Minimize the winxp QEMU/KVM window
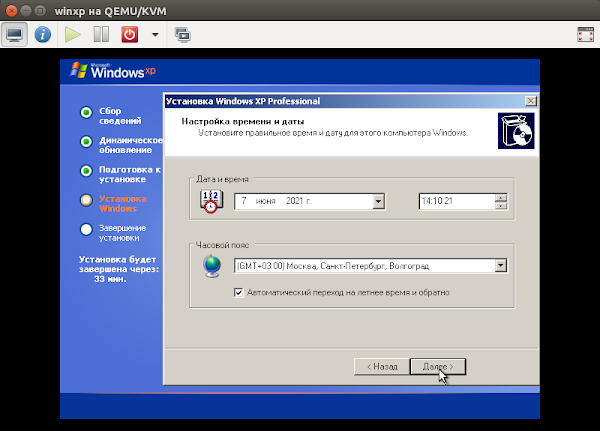The width and height of the screenshot is (600, 431). coord(26,11)
